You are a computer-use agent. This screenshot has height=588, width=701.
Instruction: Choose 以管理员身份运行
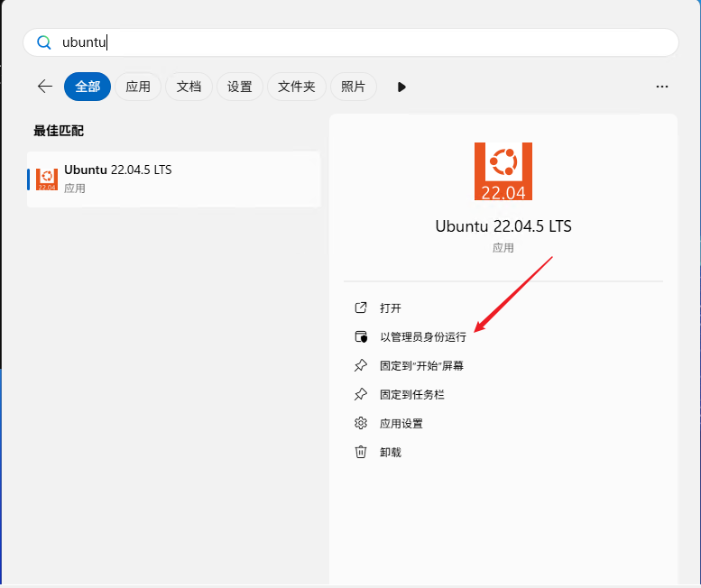point(423,337)
